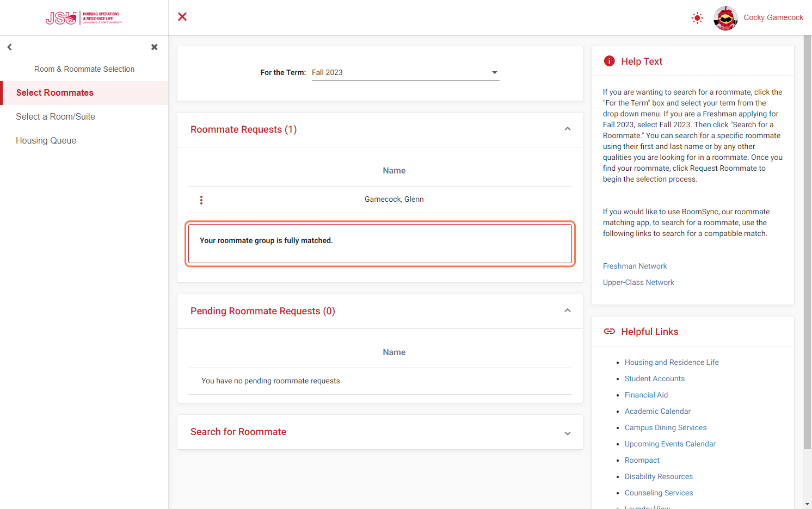Collapse the Pending Roommate Requests section

coord(568,311)
